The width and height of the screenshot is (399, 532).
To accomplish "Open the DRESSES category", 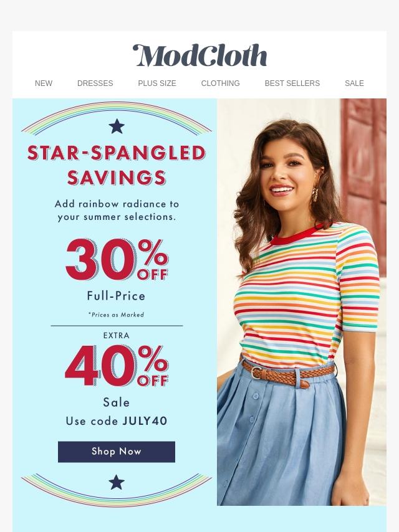I will [x=95, y=83].
